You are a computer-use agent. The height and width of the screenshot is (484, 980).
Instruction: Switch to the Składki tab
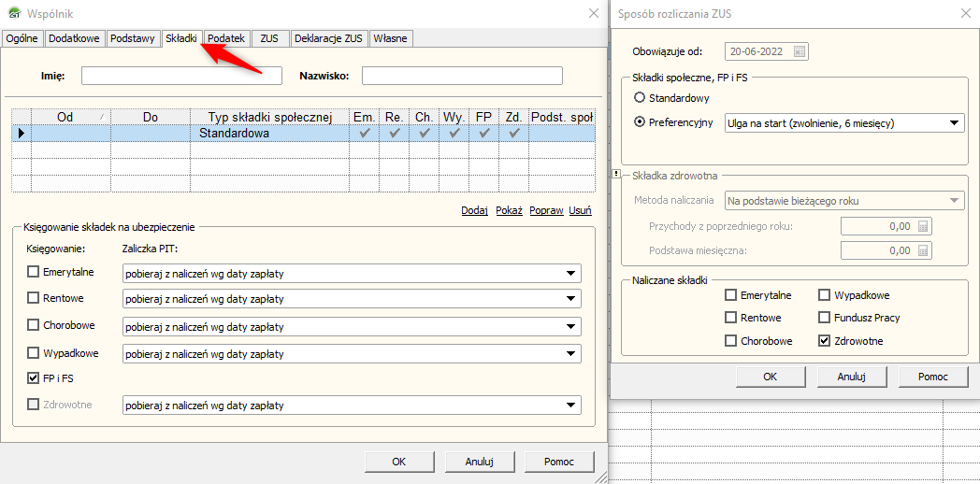click(181, 38)
